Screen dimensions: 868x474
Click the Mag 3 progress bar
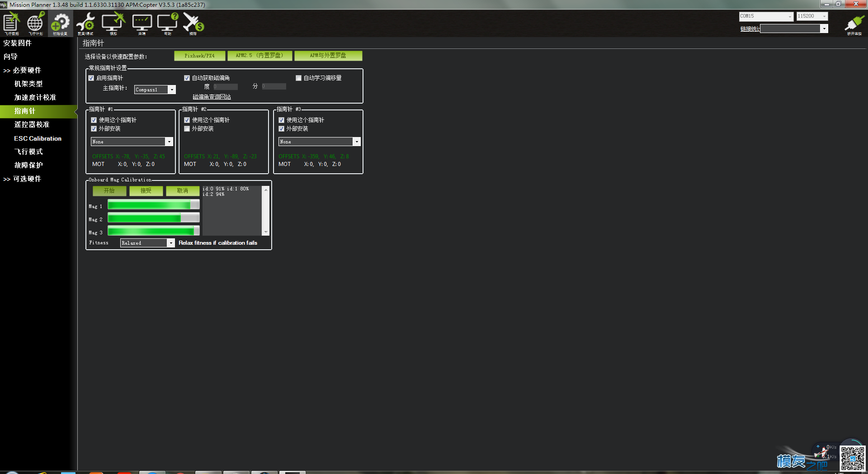154,231
